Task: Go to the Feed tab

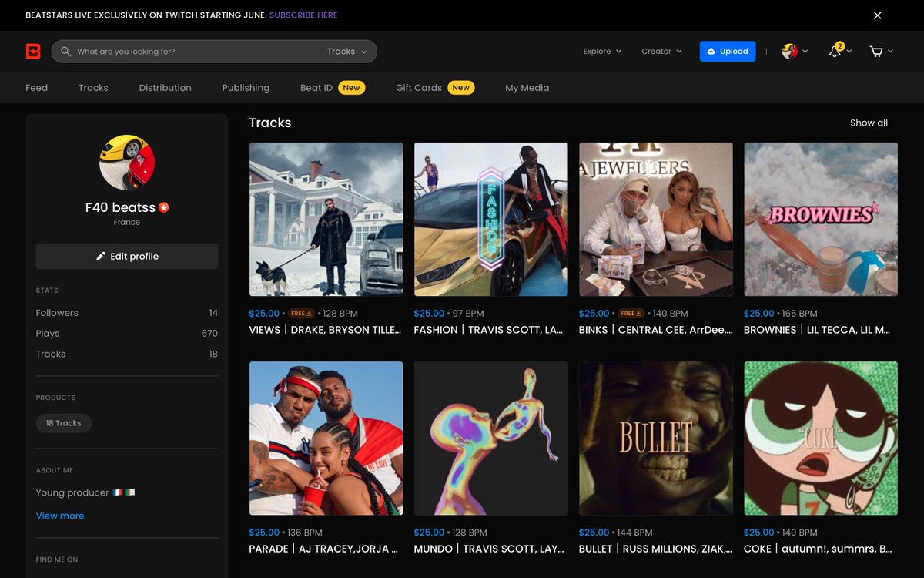Action: (x=36, y=88)
